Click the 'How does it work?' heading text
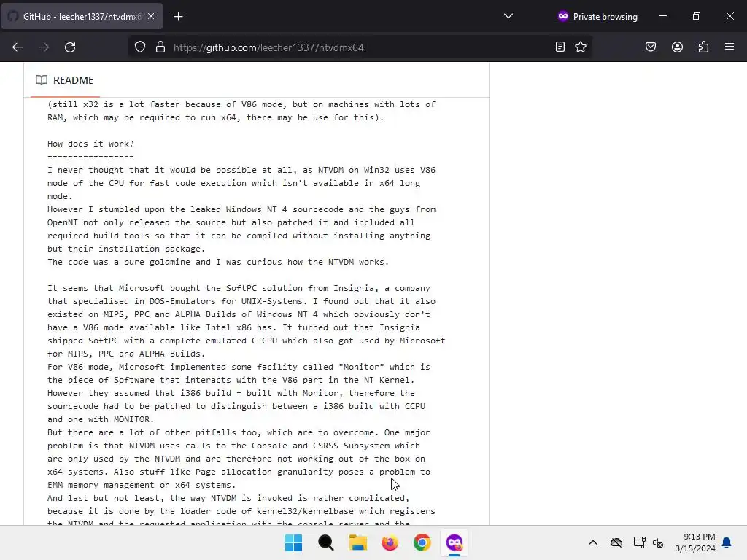Image resolution: width=747 pixels, height=560 pixels. click(x=90, y=144)
